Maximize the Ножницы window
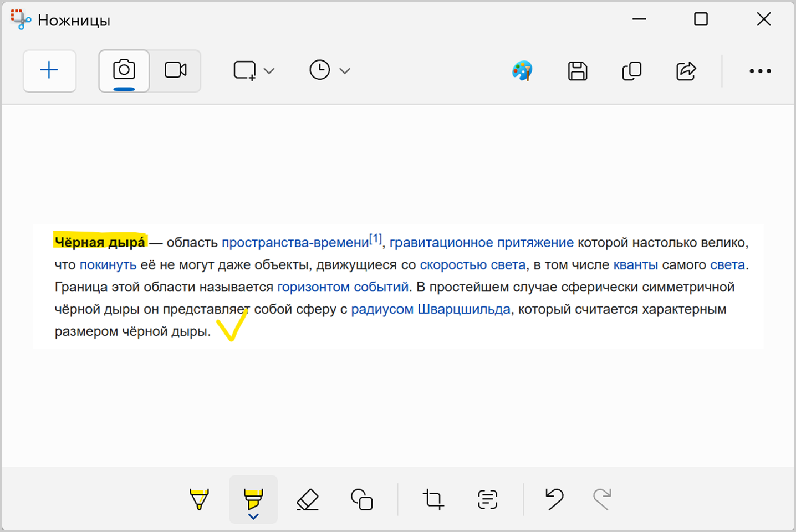This screenshot has height=532, width=796. [701, 19]
